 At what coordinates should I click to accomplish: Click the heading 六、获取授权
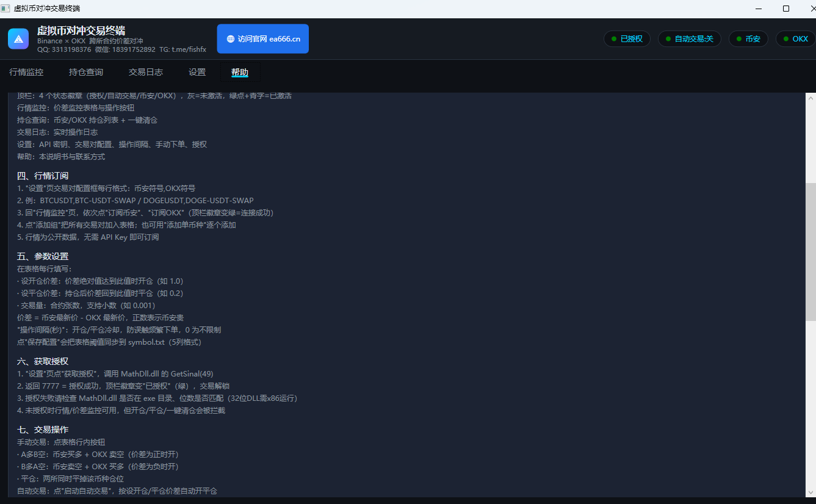click(x=43, y=361)
